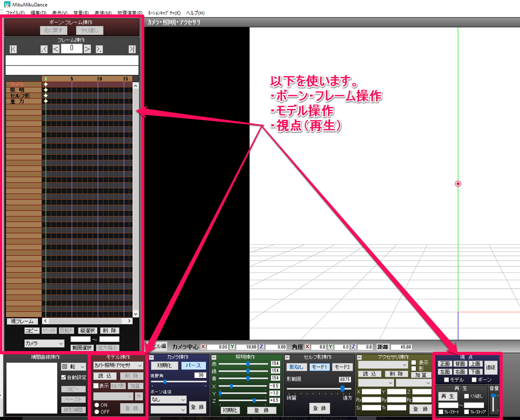Open the ボーン追従 dropdown showing なし
Image resolution: width=520 pixels, height=420 pixels.
[168, 399]
